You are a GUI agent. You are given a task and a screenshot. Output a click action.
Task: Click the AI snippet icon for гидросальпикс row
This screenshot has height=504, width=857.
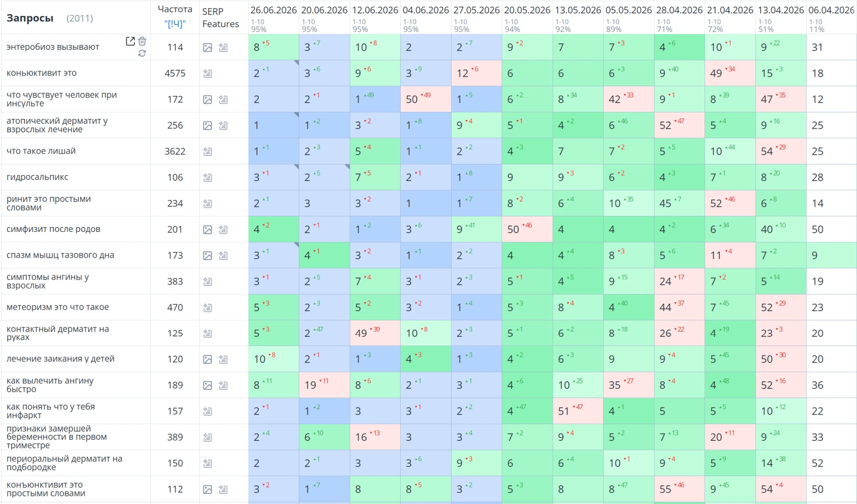pos(208,178)
